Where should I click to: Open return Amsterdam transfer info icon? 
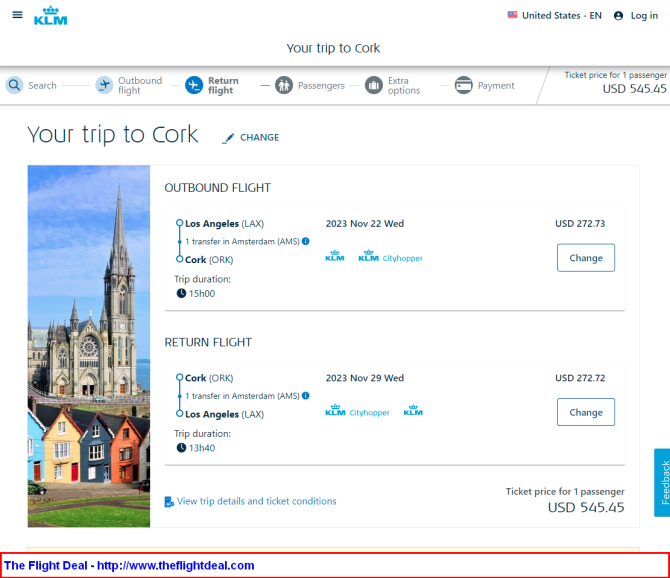[x=306, y=396]
